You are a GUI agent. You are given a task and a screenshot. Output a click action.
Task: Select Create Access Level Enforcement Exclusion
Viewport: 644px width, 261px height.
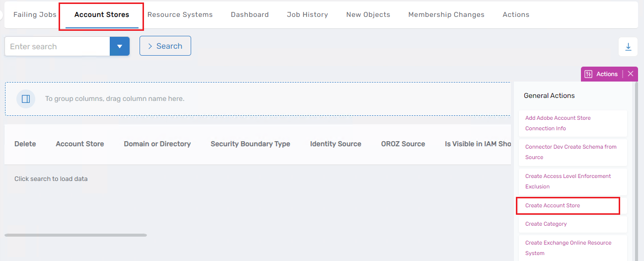click(573, 181)
